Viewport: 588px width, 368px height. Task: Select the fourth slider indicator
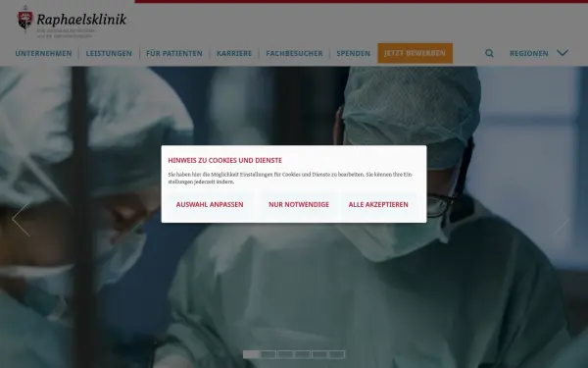[x=302, y=354]
